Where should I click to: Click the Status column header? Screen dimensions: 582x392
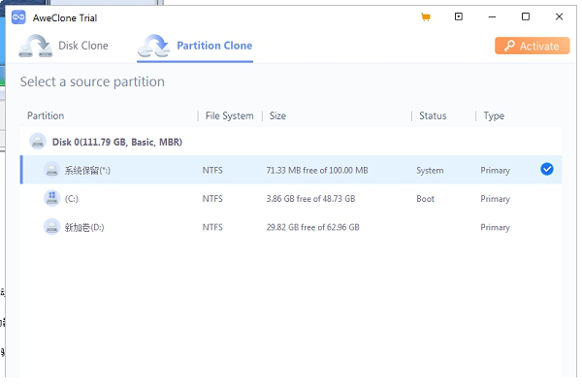click(433, 116)
